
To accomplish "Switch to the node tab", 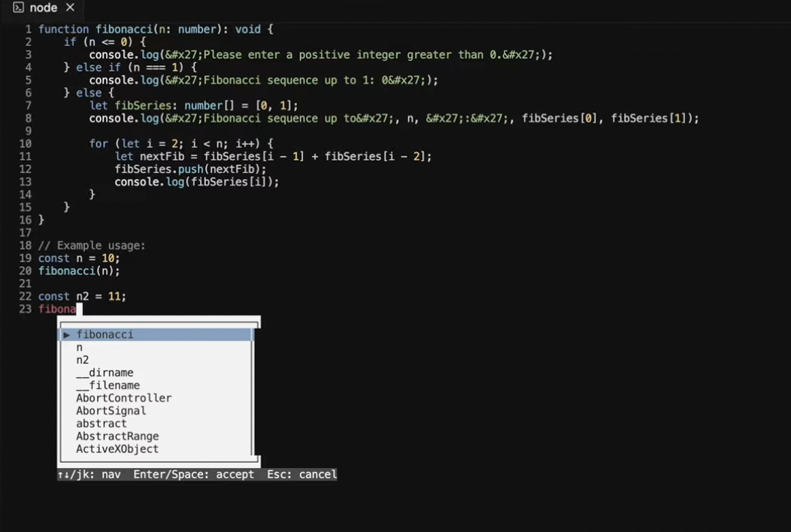I will point(44,8).
